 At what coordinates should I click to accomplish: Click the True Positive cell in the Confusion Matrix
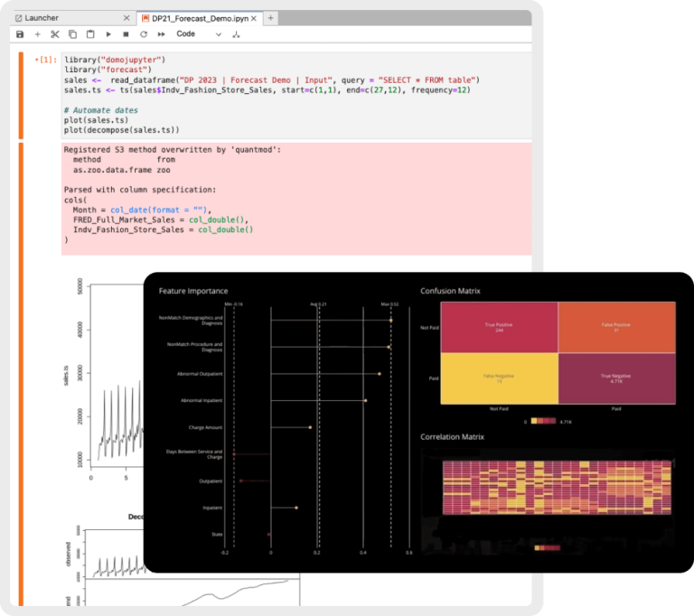pos(499,327)
